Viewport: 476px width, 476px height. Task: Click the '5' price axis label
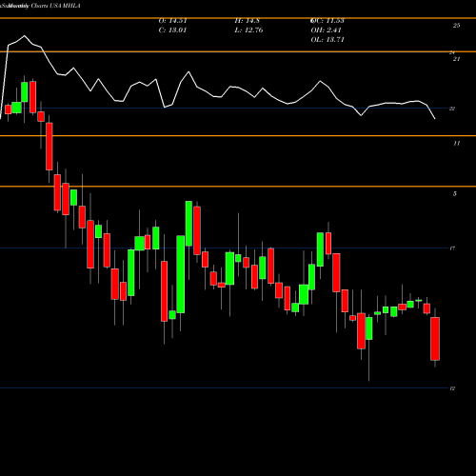pos(455,194)
